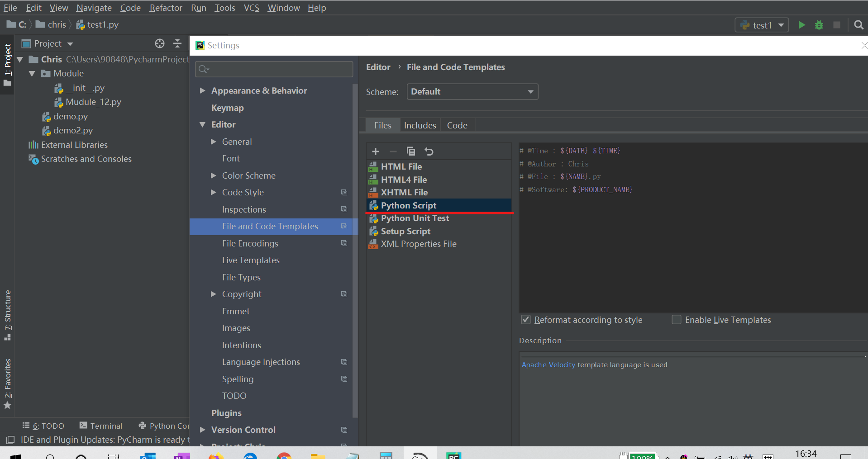Run the test1 configuration
The image size is (868, 459).
point(801,25)
